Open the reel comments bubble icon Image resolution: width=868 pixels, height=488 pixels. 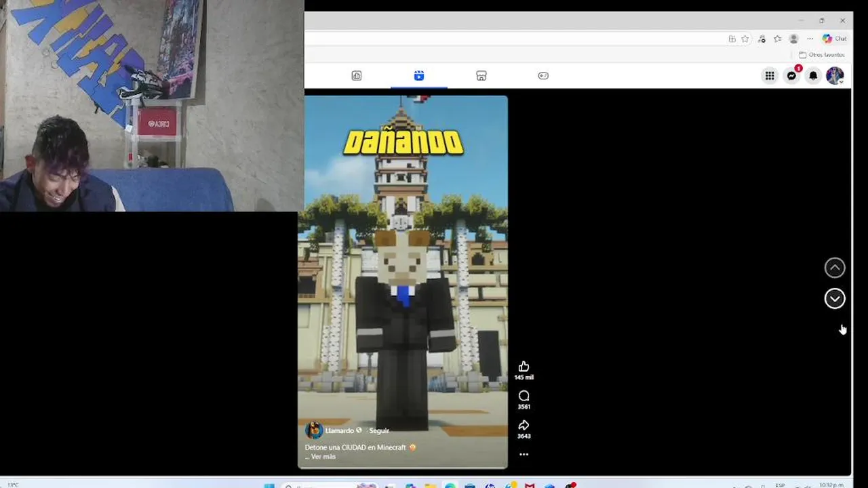tap(524, 396)
